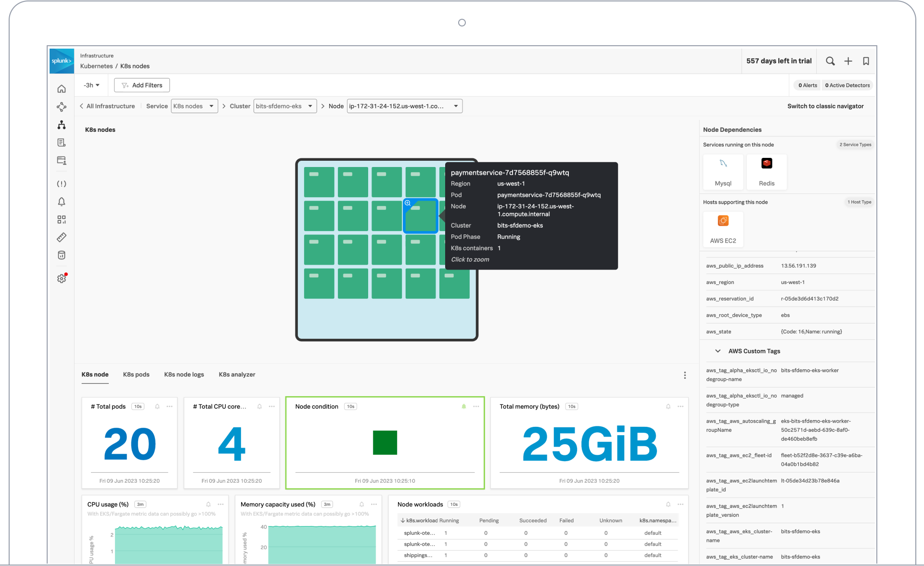The width and height of the screenshot is (924, 566).
Task: Click the Node condition green status square
Action: [385, 442]
